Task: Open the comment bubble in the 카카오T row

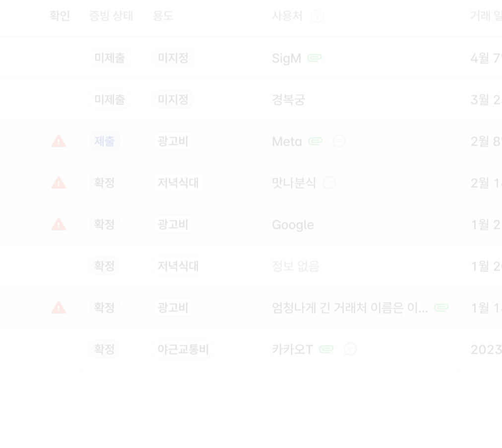Action: 350,349
